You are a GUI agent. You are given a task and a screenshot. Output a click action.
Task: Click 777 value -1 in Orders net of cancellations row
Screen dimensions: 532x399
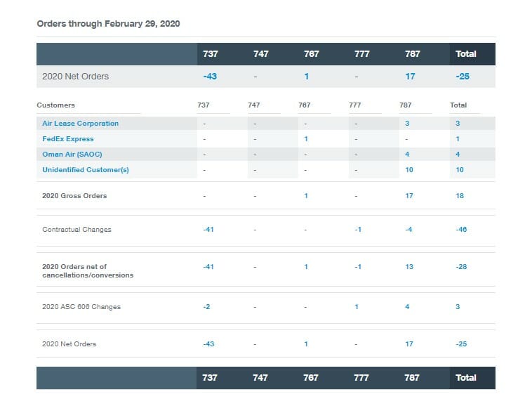(358, 267)
